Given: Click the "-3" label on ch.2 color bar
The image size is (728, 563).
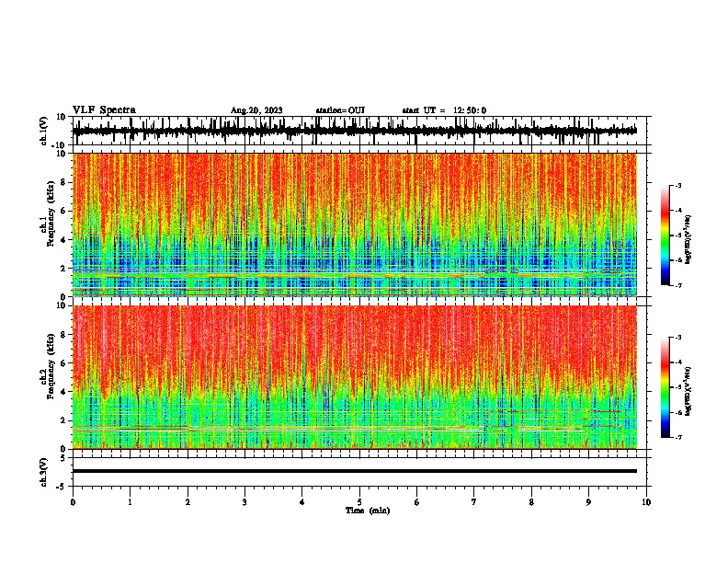Looking at the screenshot, I should pos(678,338).
